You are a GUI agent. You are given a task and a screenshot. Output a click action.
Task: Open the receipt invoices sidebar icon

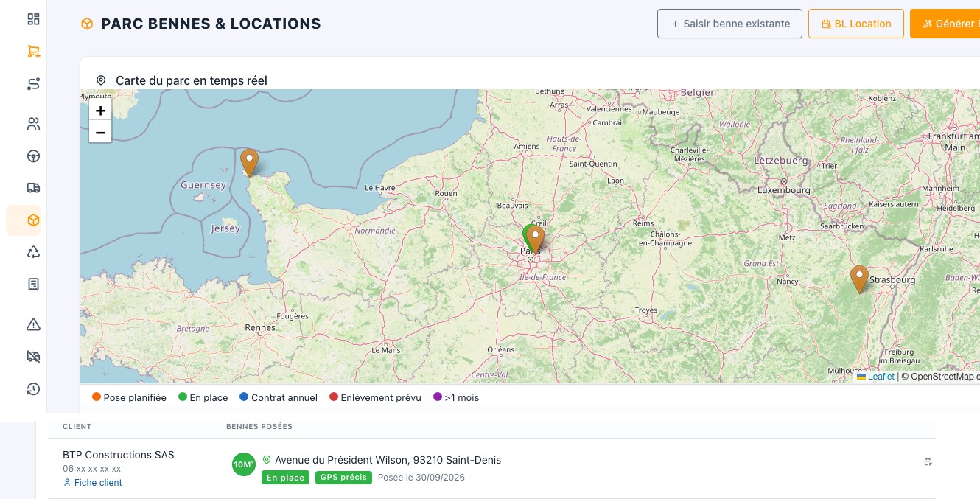pyautogui.click(x=33, y=285)
